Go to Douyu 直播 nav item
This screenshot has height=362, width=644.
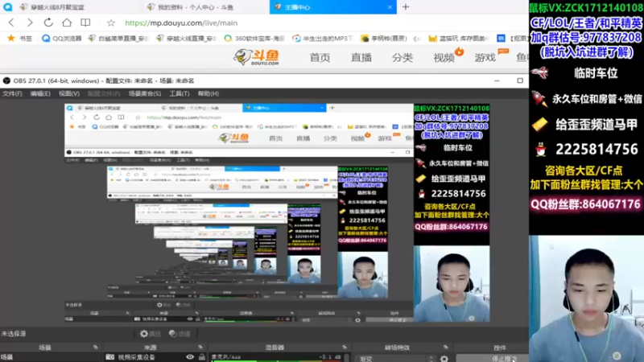[361, 57]
